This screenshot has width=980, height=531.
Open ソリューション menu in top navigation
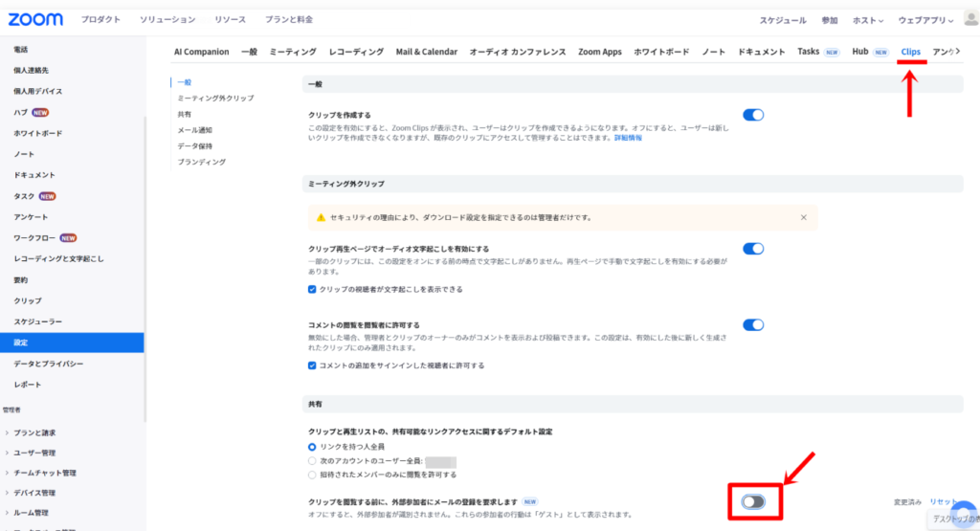pos(167,19)
